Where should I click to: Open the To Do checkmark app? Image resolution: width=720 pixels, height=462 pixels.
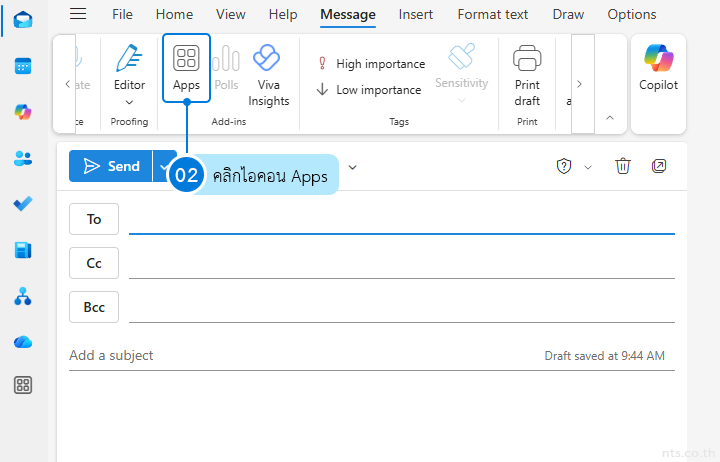(x=23, y=204)
